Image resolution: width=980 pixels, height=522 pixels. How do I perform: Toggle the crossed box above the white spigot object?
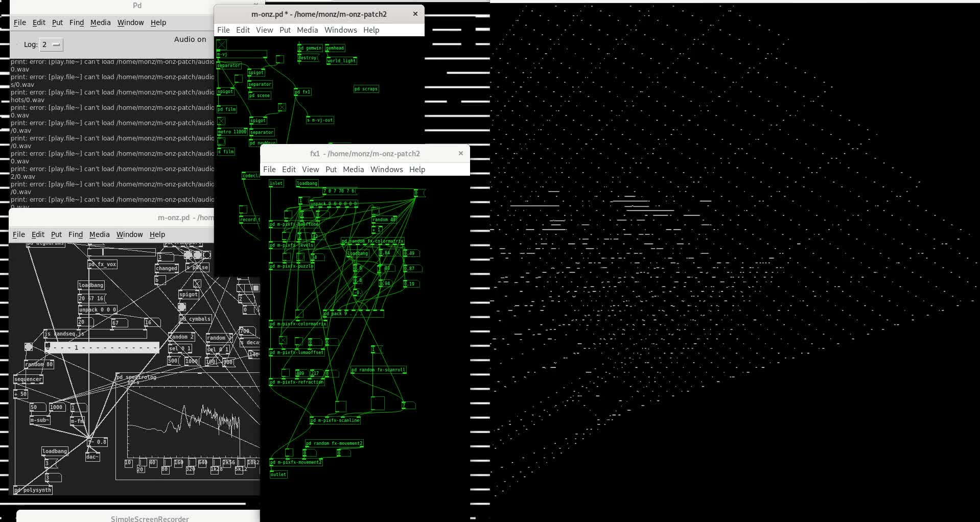[x=197, y=283]
